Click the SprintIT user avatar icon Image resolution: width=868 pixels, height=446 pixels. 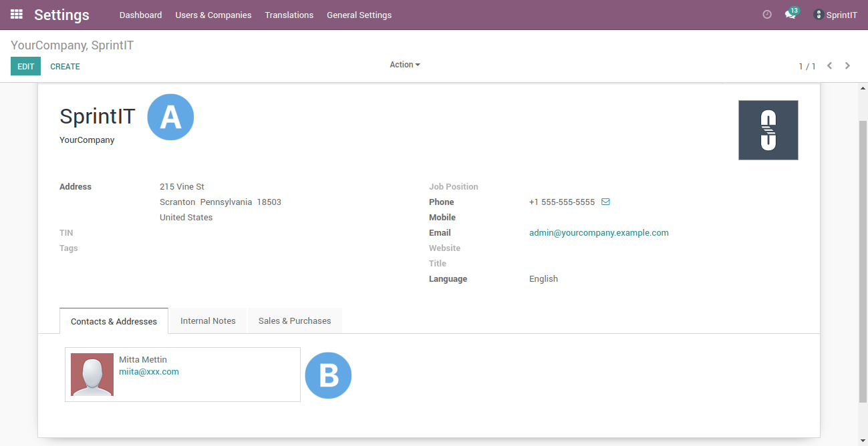pyautogui.click(x=818, y=15)
